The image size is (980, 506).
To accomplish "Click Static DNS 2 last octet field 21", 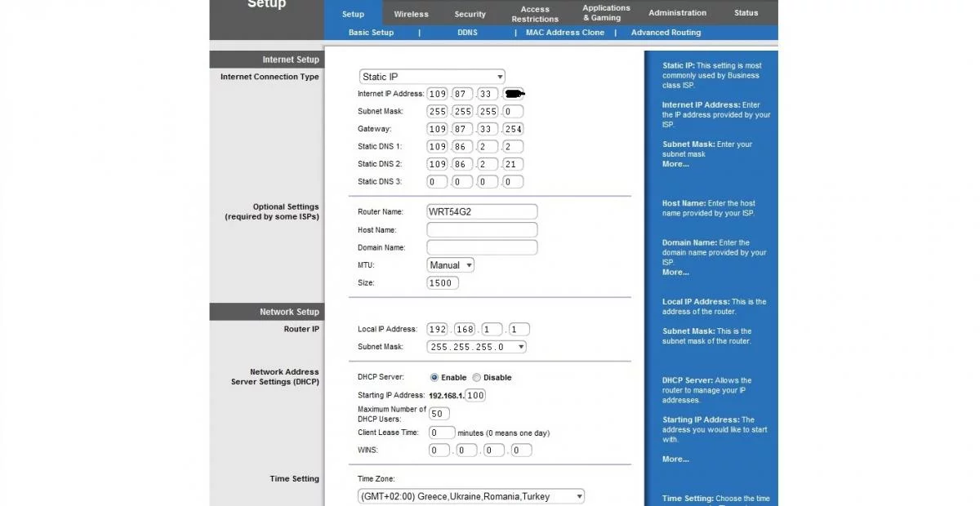I will click(513, 164).
